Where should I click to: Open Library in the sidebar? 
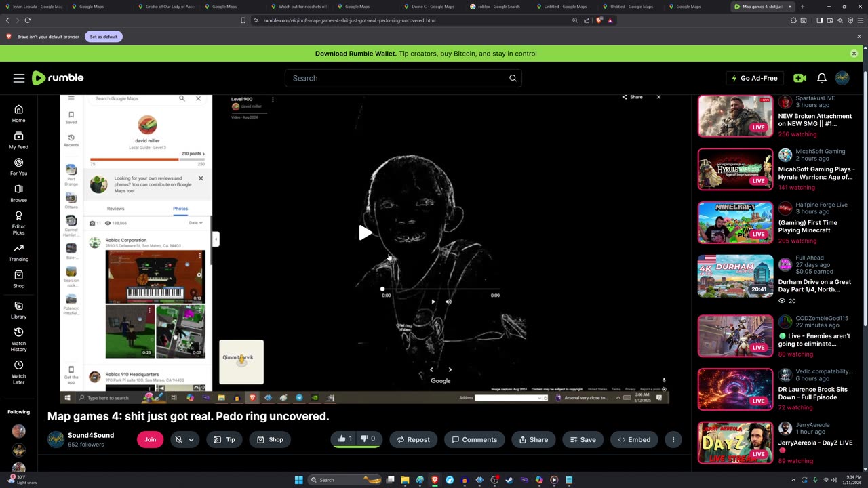pyautogui.click(x=18, y=310)
